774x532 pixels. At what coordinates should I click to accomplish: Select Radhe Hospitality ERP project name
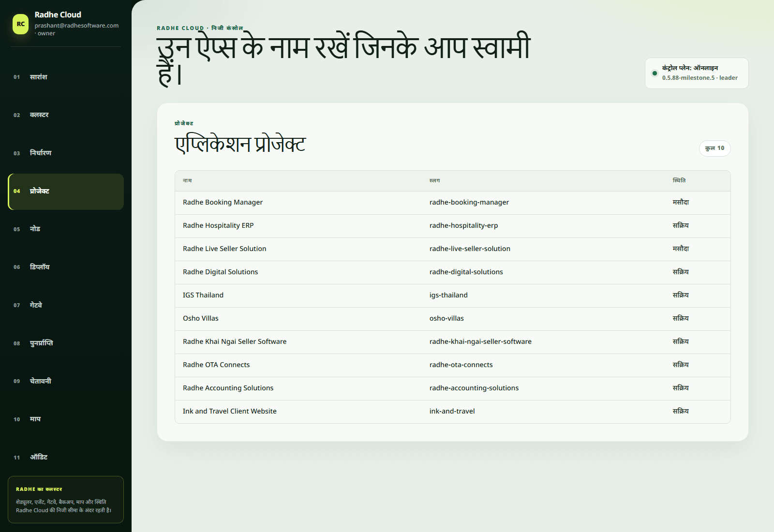(218, 226)
